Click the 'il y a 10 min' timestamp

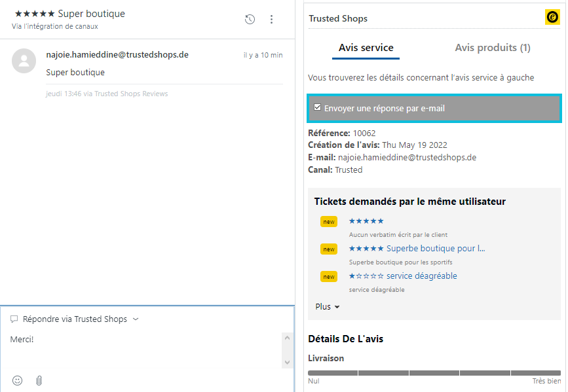[x=263, y=55]
